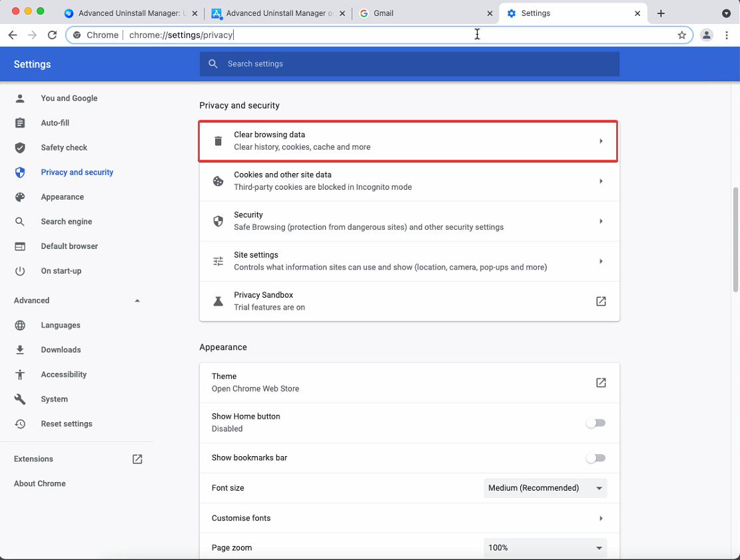Viewport: 740px width, 560px height.
Task: Click the new tab plus icon
Action: 661,13
